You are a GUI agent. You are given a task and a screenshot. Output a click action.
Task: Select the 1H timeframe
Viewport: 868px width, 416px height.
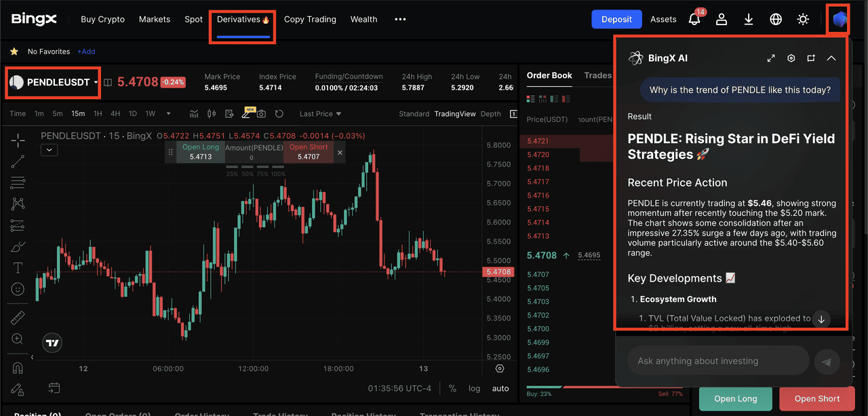click(x=98, y=113)
